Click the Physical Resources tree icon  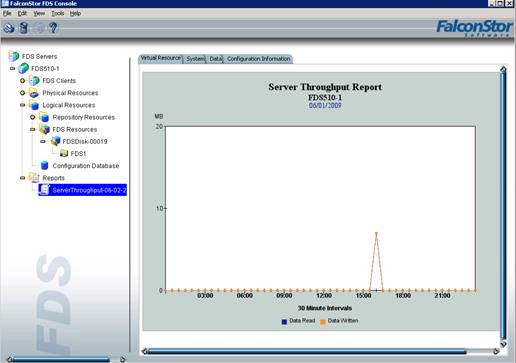(34, 93)
